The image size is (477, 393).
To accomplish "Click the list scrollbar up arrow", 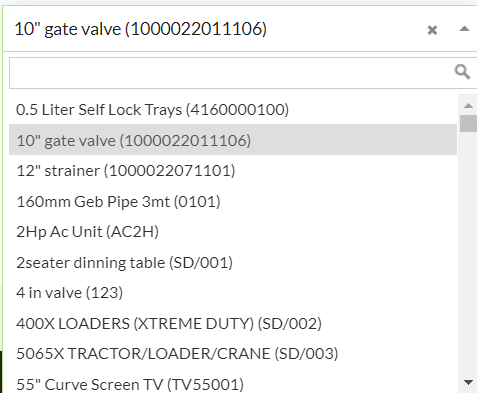I will pyautogui.click(x=468, y=105).
